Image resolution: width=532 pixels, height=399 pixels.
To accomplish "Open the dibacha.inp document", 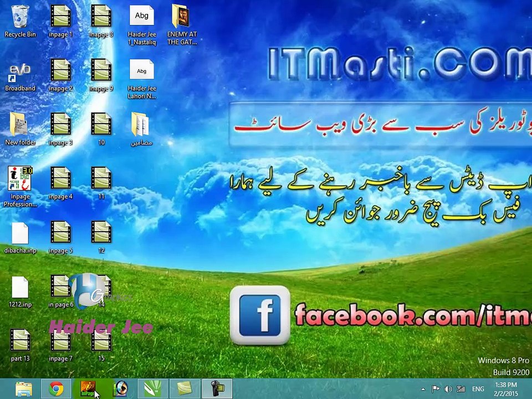I will click(20, 238).
